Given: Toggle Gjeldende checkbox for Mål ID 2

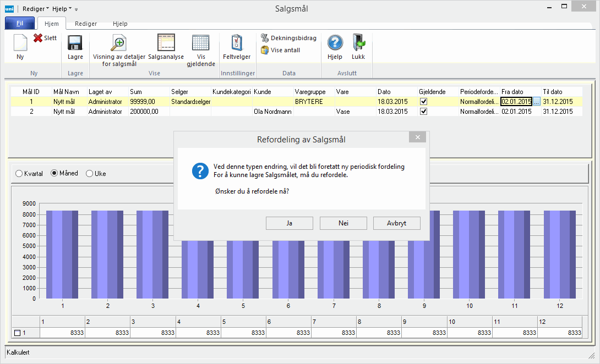Looking at the screenshot, I should point(423,112).
